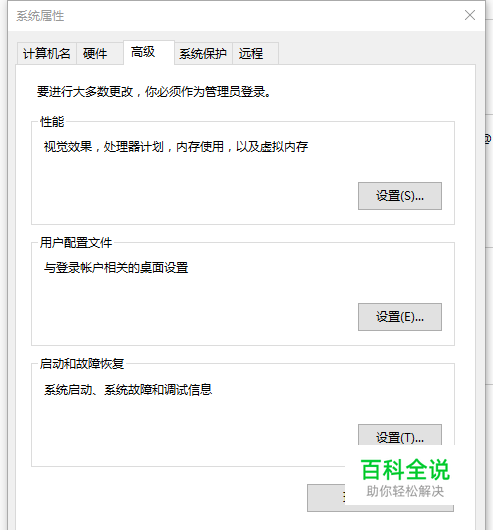The image size is (493, 530).
Task: Click the 性能 group label
Action: [x=52, y=121]
